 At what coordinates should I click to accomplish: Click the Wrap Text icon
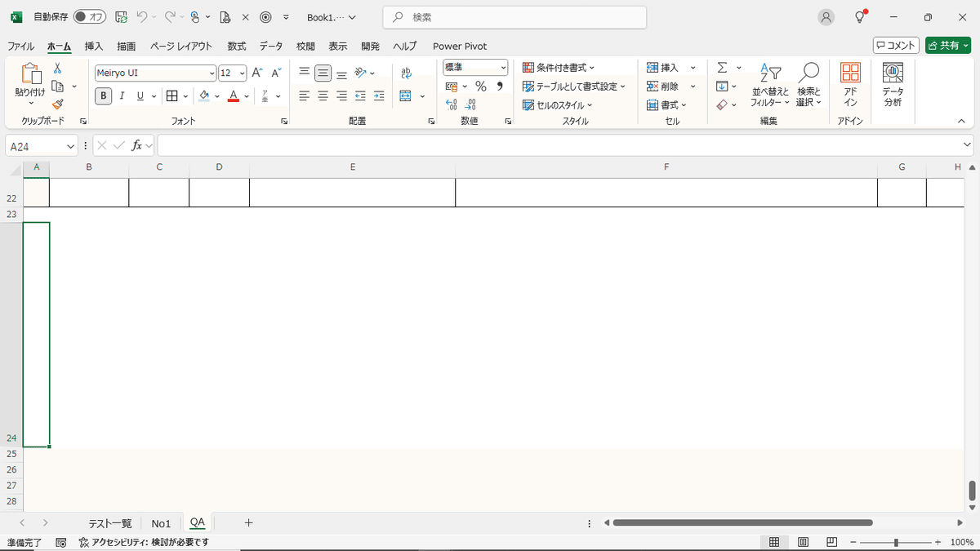[x=406, y=73]
